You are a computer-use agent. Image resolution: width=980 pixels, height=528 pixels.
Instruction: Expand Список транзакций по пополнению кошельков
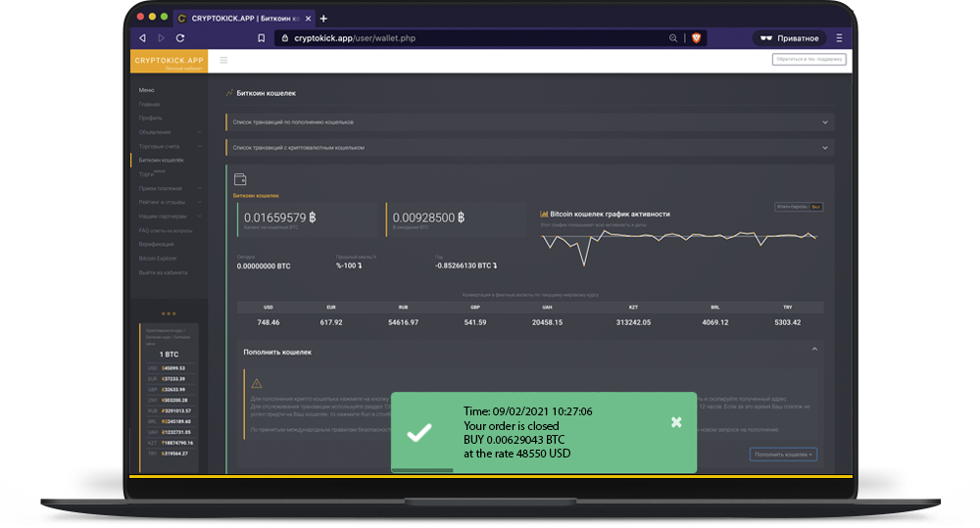[530, 122]
